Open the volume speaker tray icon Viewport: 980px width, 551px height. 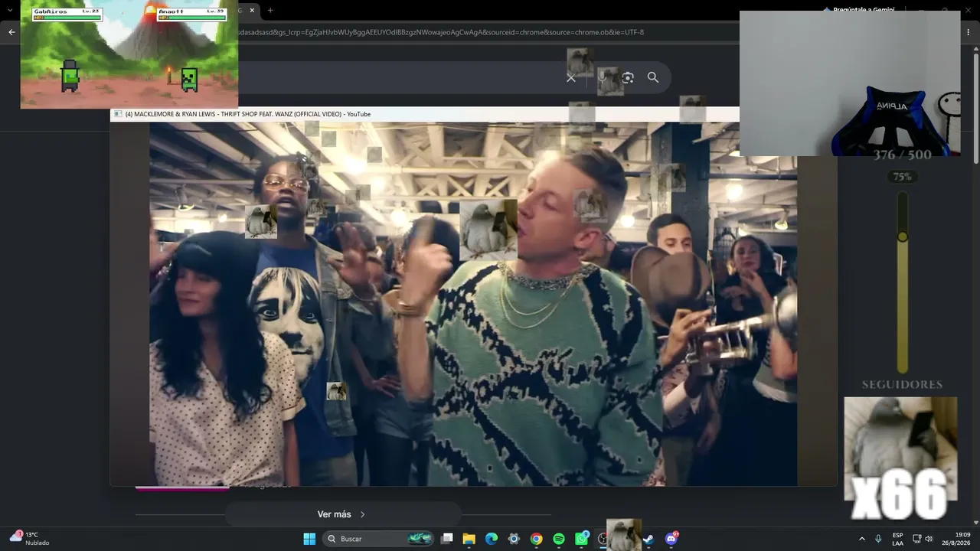[929, 539]
